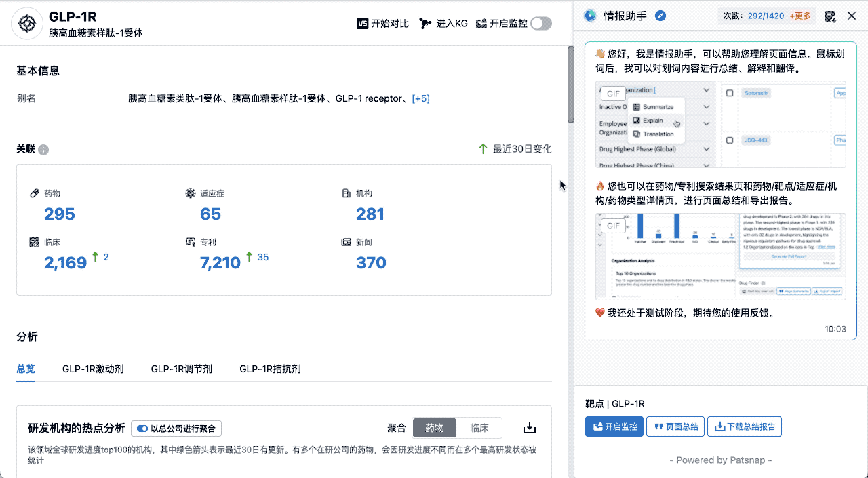Click 开启监控 button in assistant panel
Viewport: 868px width, 478px height.
click(614, 426)
